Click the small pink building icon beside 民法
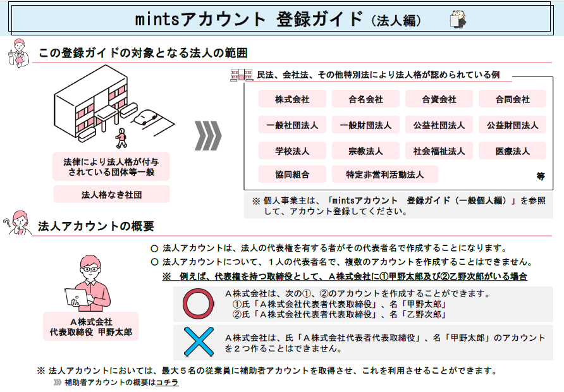 (x=242, y=75)
